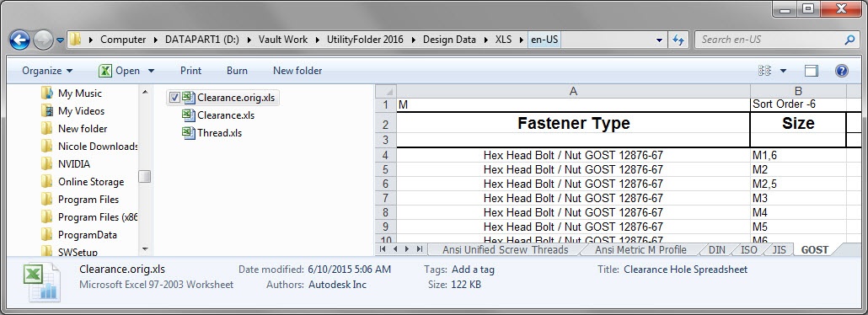Screen dimensions: 868x315
Task: Select NVIDIA folder in navigation pane
Action: click(73, 164)
